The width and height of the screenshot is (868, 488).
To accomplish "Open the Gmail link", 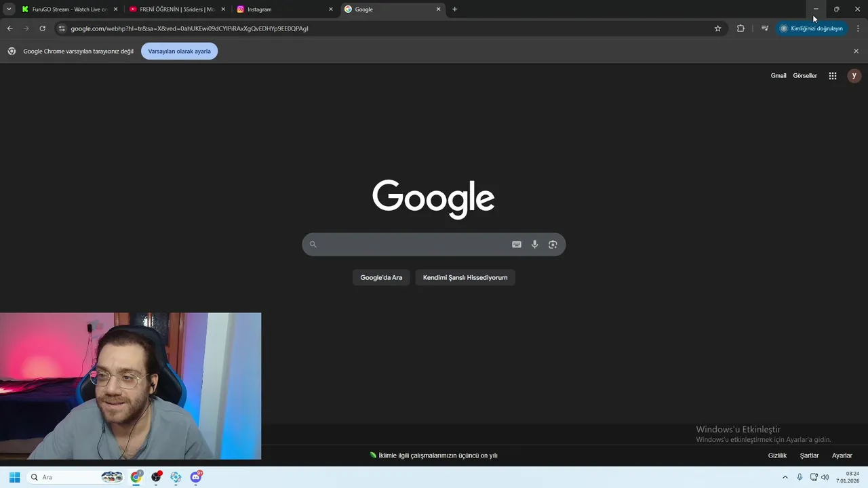I will (778, 76).
